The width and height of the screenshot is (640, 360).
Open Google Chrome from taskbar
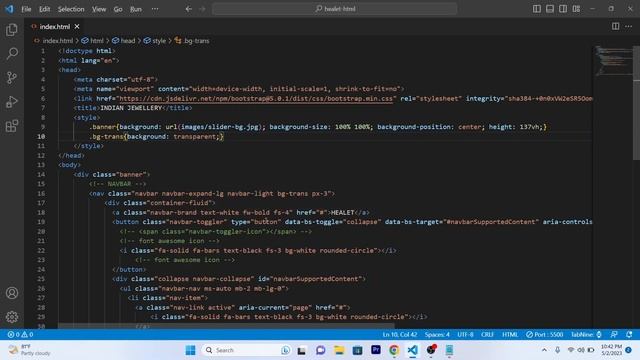[x=394, y=350]
